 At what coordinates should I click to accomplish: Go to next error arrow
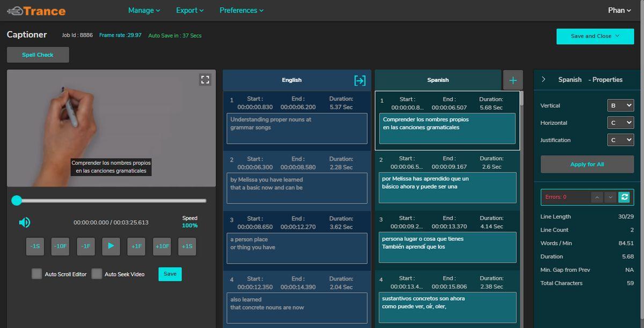[610, 197]
